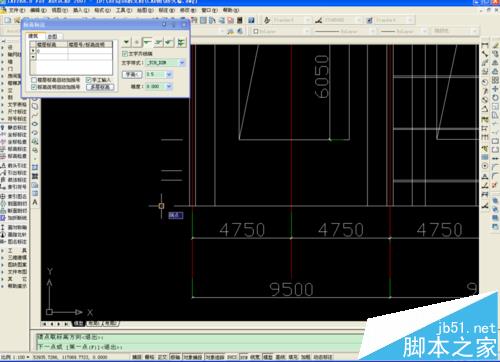Open the 比例 1:100 scale dropdown
The height and width of the screenshot is (362, 500).
16,357
